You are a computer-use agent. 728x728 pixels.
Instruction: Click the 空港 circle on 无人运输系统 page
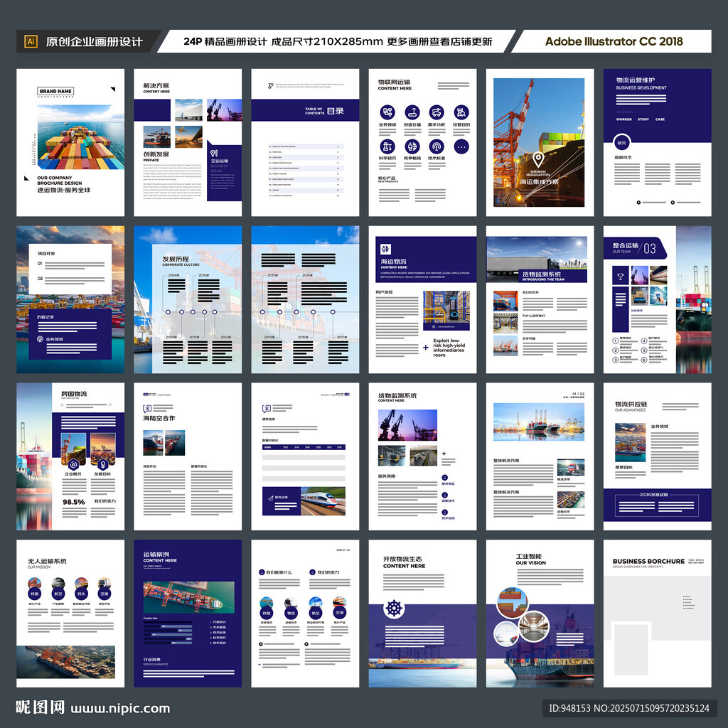click(x=105, y=594)
